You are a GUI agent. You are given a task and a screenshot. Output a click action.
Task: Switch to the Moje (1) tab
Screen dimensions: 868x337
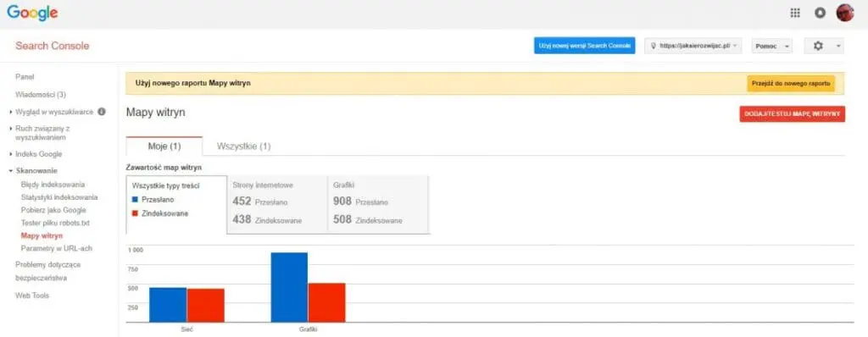164,146
